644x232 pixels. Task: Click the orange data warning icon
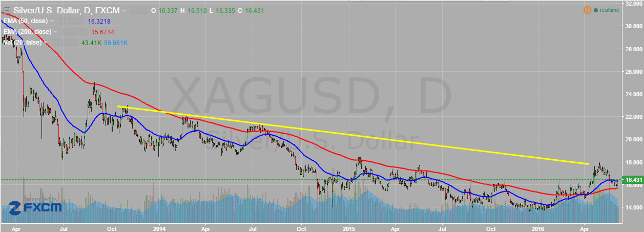tap(587, 10)
